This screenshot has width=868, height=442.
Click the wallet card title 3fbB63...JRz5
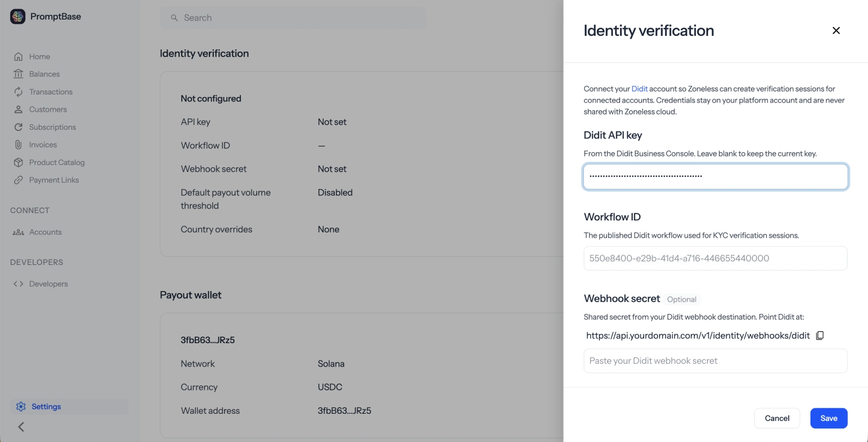click(208, 340)
